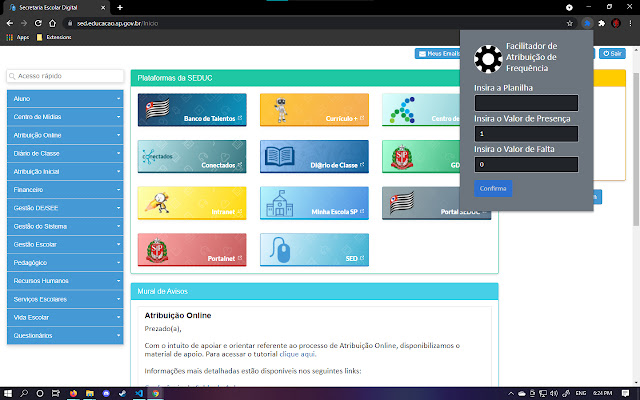Follow the 'clique aqui' tutorial link
The height and width of the screenshot is (400, 640).
click(x=297, y=354)
